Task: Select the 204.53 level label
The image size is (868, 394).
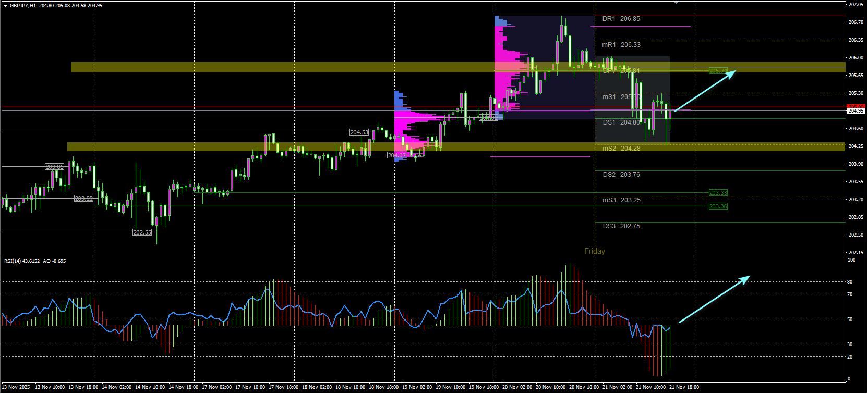Action: pyautogui.click(x=359, y=132)
